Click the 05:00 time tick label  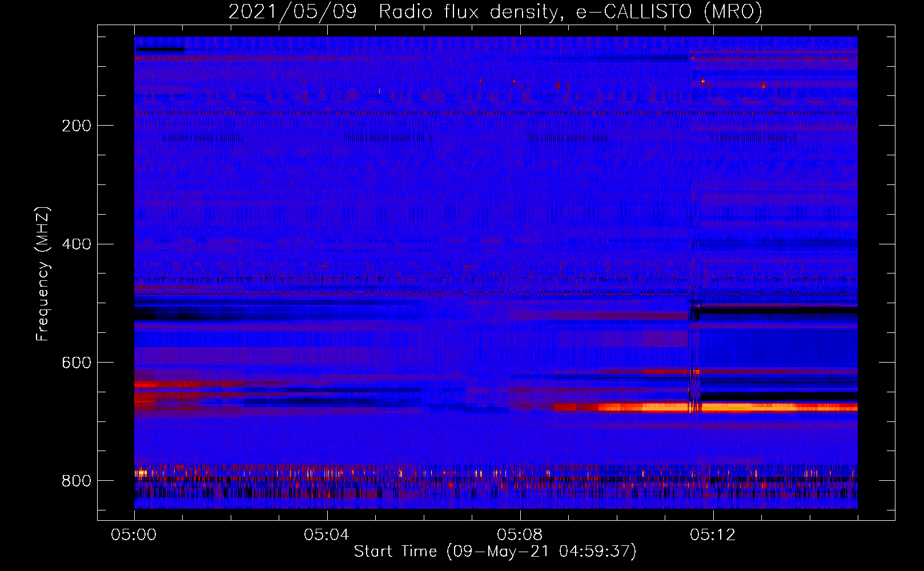pos(134,535)
